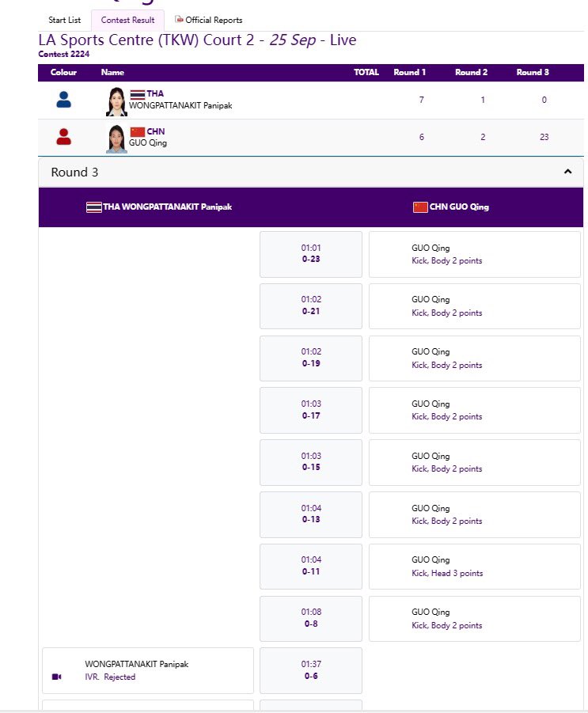Select the 0-21 score event
588x713 pixels.
click(311, 306)
